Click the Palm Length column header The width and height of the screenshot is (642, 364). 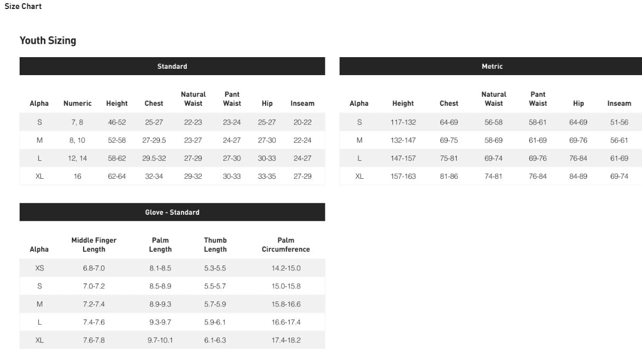coord(160,244)
